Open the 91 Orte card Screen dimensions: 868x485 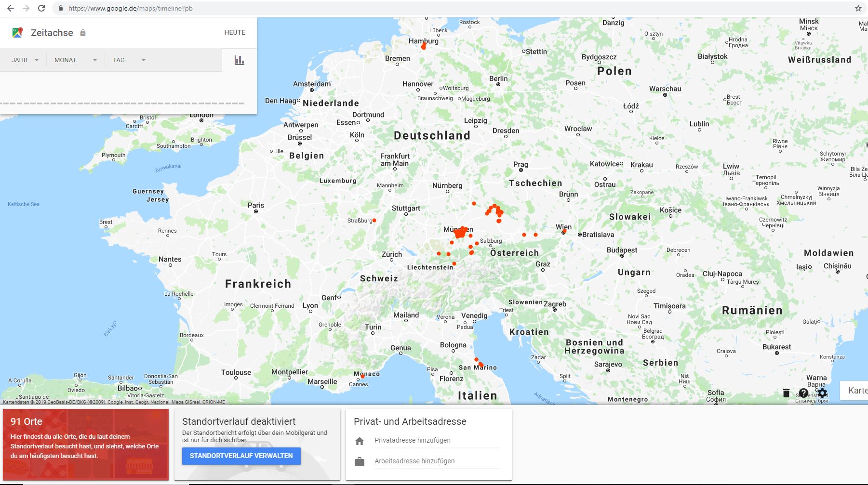(x=86, y=445)
